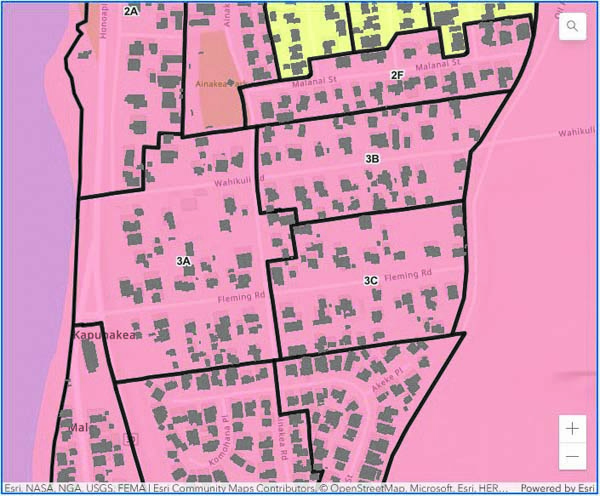Click the Powered by Esri link
This screenshot has width=600, height=496.
(x=558, y=488)
